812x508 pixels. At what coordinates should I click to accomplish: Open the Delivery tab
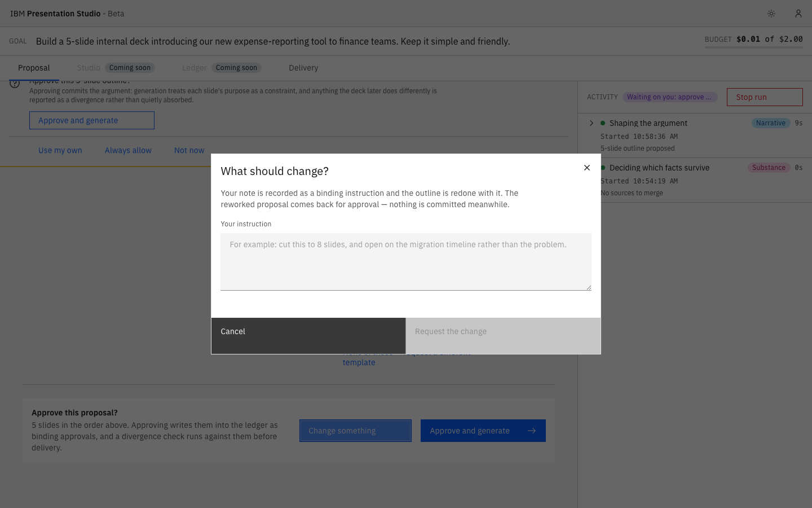tap(303, 68)
